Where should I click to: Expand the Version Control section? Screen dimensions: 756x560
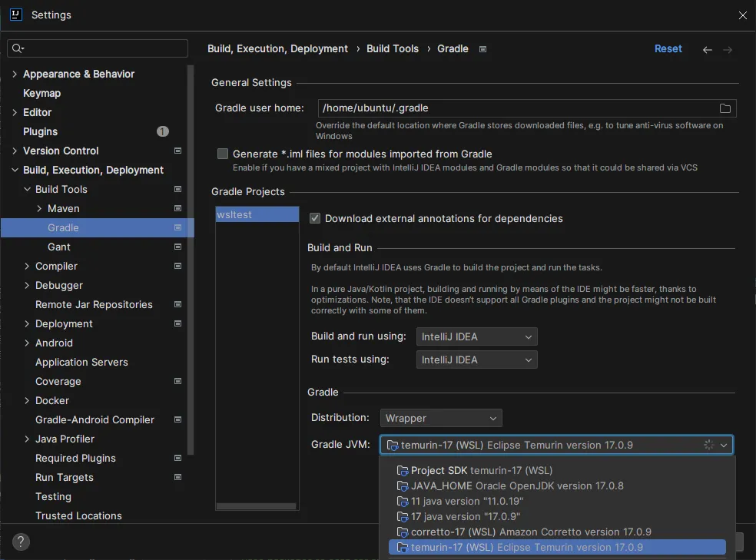coord(15,151)
